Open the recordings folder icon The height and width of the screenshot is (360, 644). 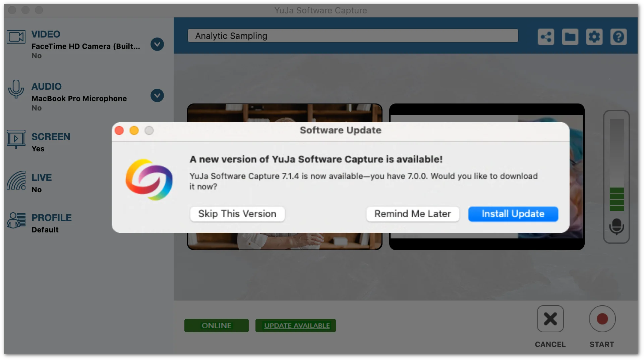coord(570,37)
